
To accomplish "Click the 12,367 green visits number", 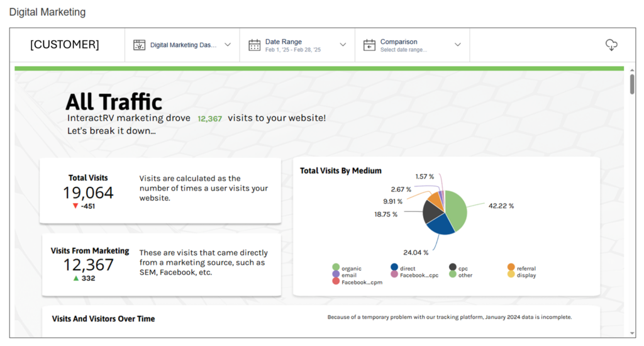I will click(x=209, y=118).
